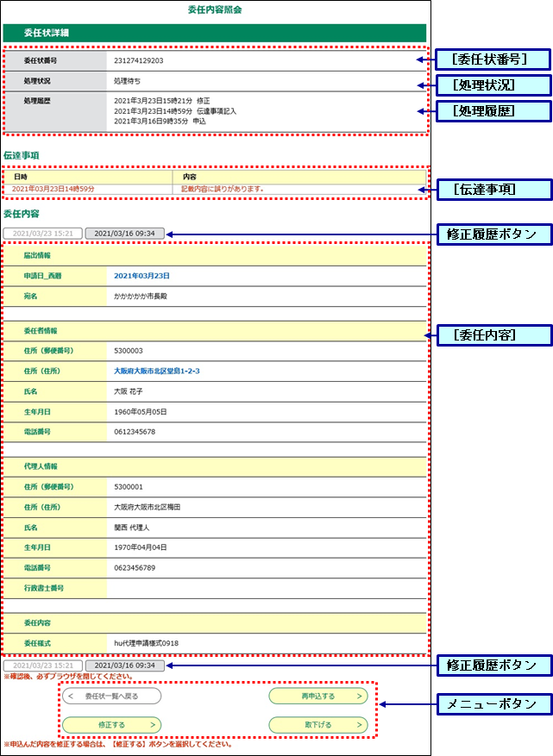Click the history entry 2021年3月16日9時35分 申込

click(160, 121)
